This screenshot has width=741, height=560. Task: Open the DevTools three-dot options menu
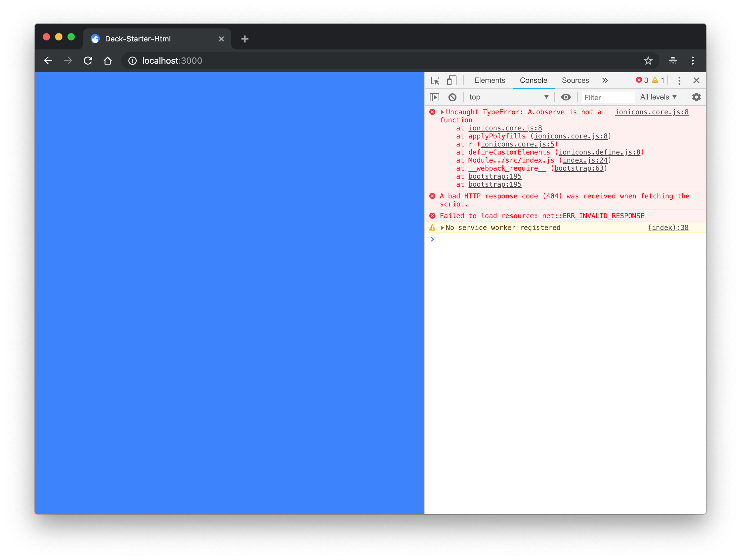(679, 80)
